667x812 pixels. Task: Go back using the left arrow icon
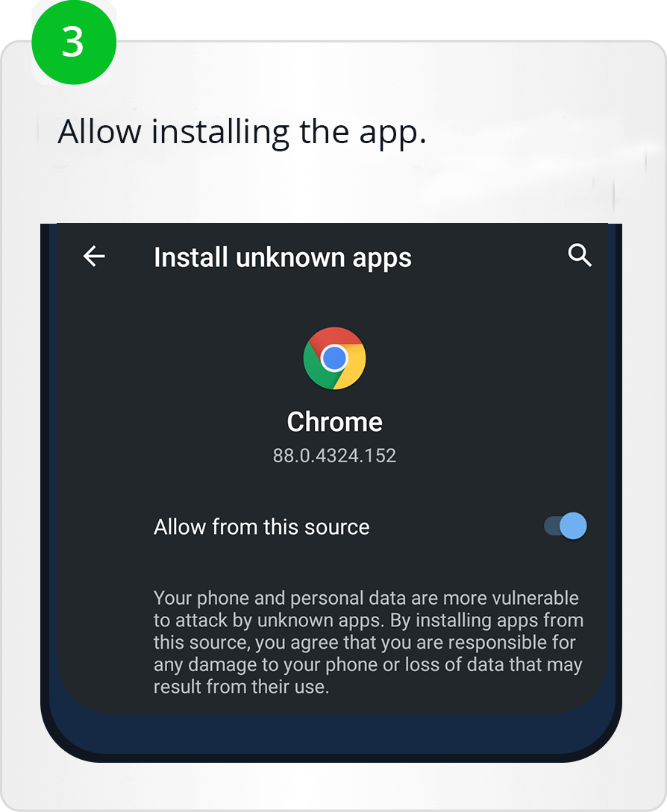click(x=94, y=256)
